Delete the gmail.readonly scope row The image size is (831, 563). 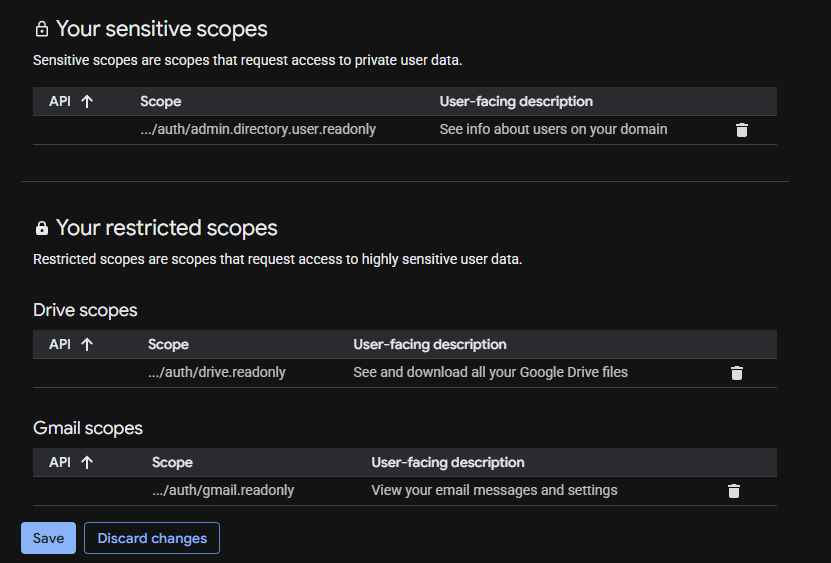[x=733, y=491]
